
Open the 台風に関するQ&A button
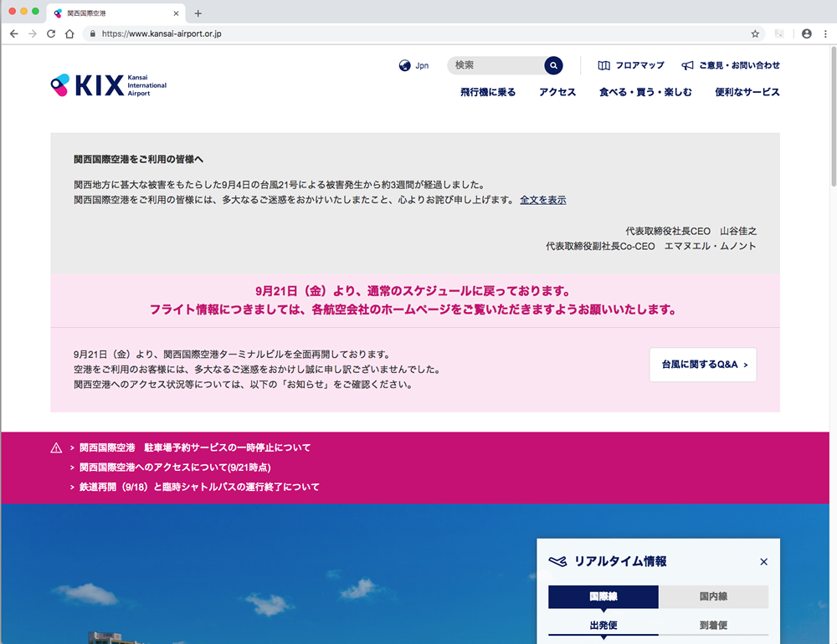[x=702, y=365]
